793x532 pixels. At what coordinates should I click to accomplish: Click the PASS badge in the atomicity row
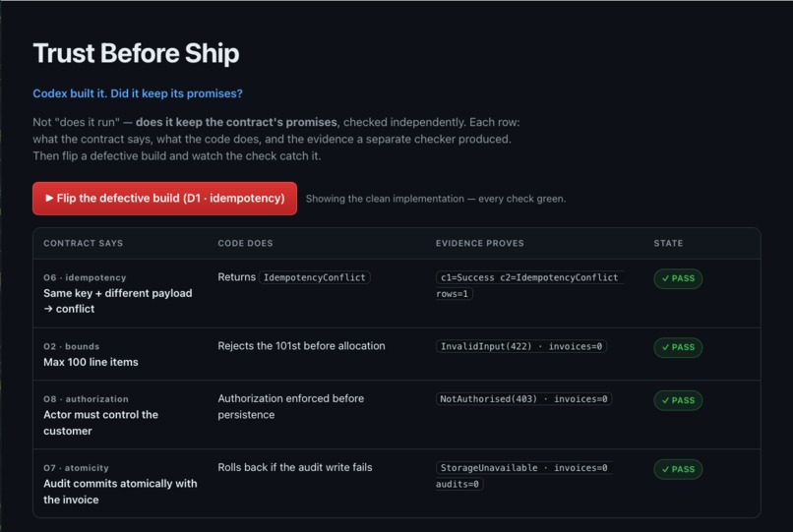tap(678, 469)
